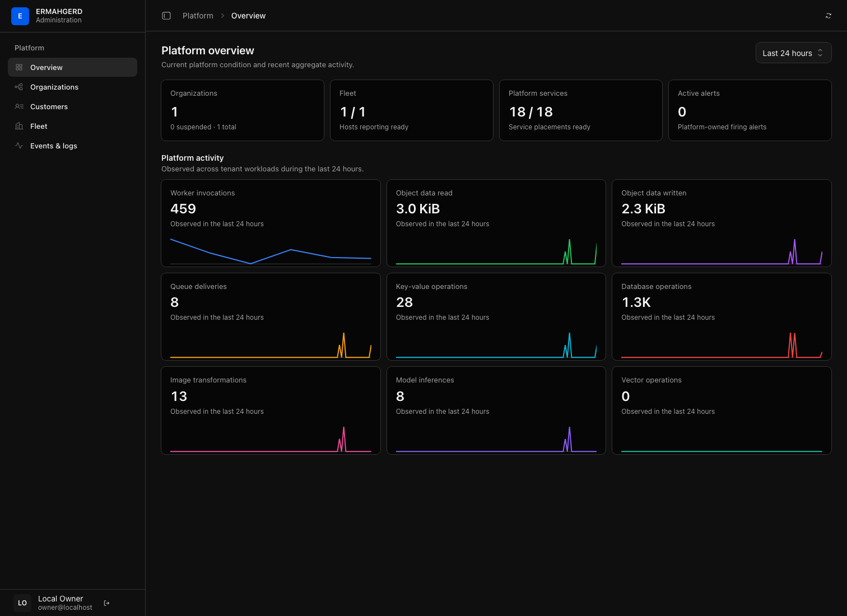Click the 2.3 KiB data written value
Viewport: 847px width, 616px height.
click(x=644, y=209)
